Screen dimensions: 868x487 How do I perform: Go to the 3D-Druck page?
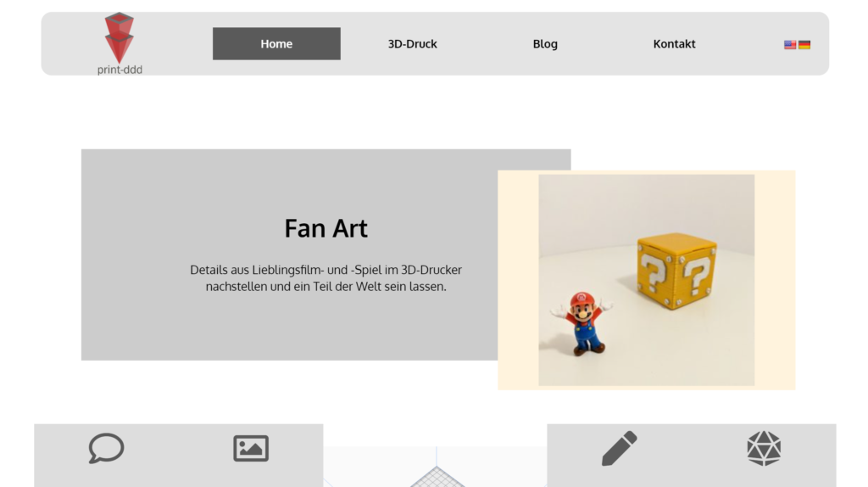point(413,44)
